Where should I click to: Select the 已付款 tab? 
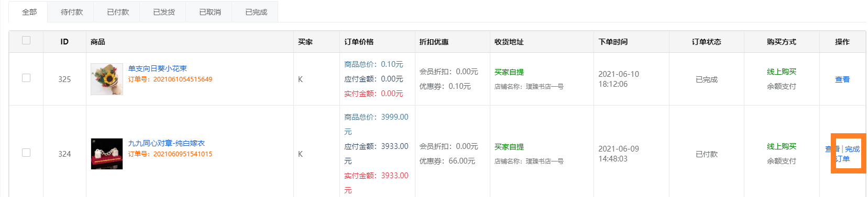pos(118,12)
